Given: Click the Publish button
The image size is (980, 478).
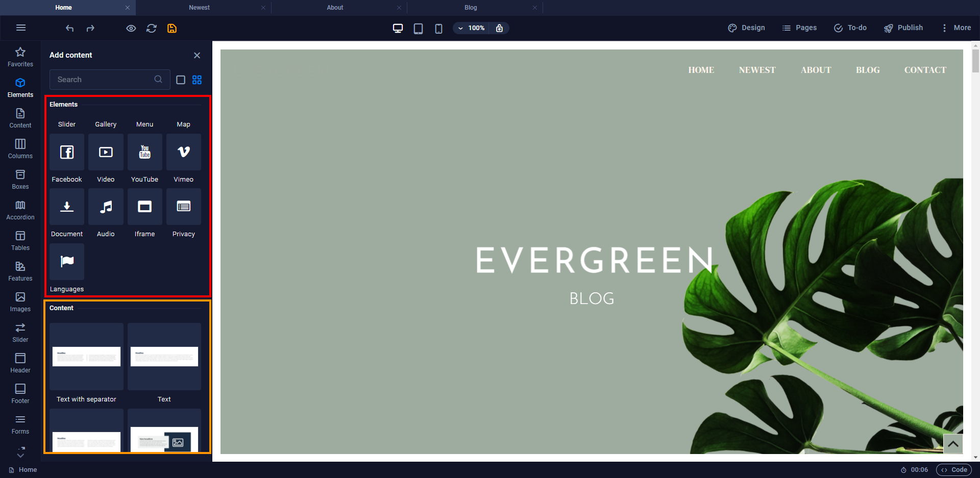Looking at the screenshot, I should pyautogui.click(x=903, y=28).
